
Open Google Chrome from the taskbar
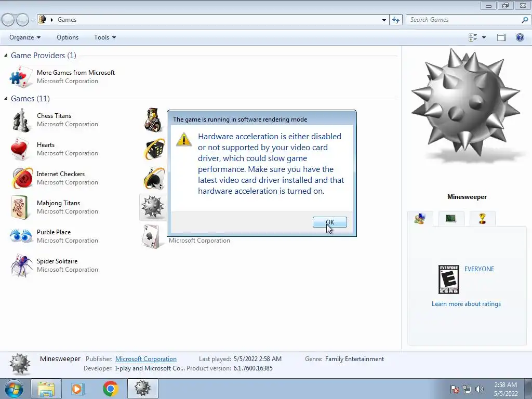(x=110, y=389)
